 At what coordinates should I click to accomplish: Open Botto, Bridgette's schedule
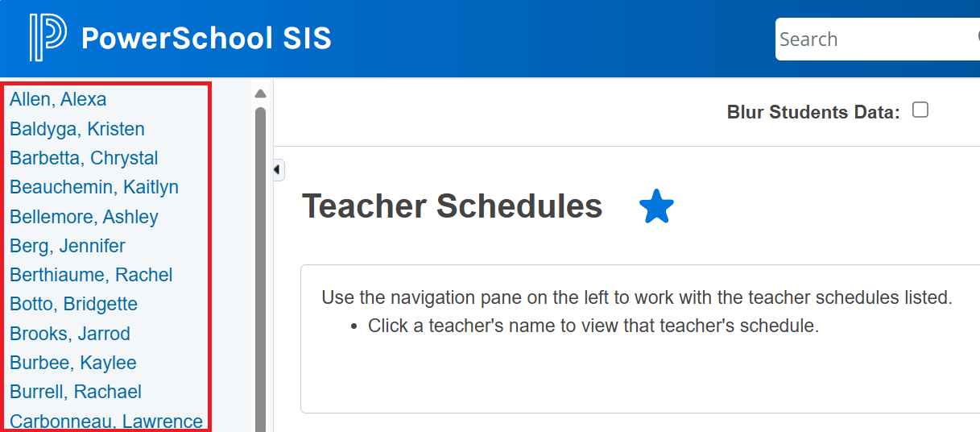(73, 304)
